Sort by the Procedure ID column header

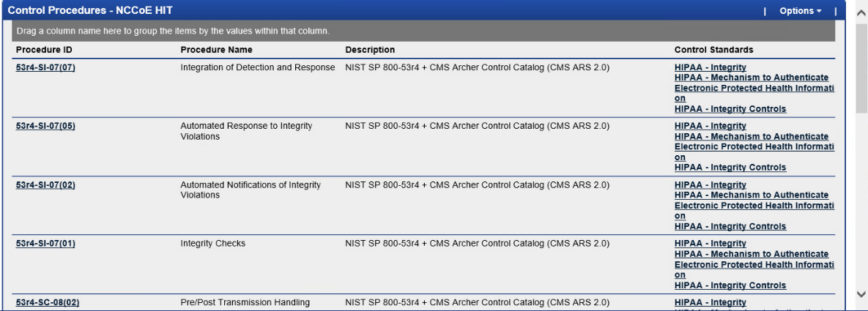[x=44, y=50]
